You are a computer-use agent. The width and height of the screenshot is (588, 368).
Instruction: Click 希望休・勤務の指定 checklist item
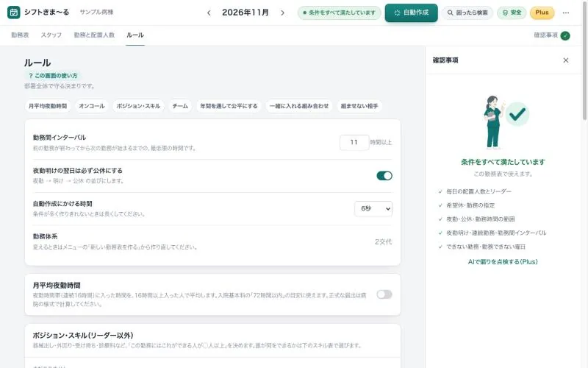[x=470, y=205]
